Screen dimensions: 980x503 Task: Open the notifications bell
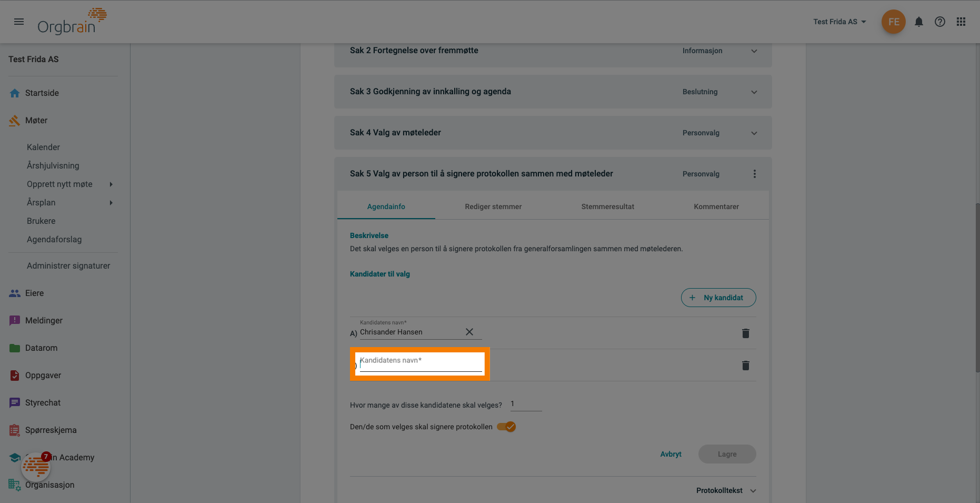pos(918,22)
